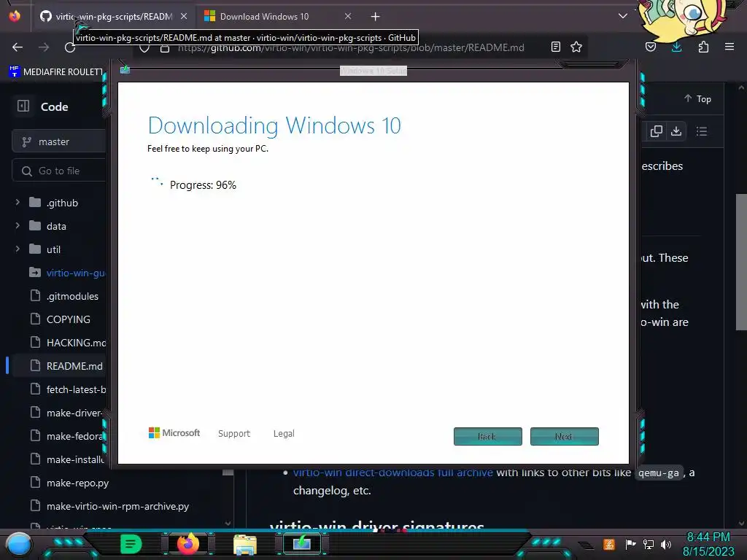The image size is (747, 560).
Task: Follow the virtio-win direct-downloads full archive link
Action: (x=393, y=472)
